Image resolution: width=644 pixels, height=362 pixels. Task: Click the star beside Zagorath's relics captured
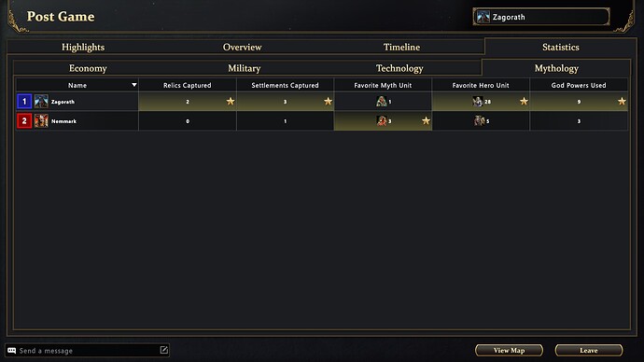click(x=231, y=101)
